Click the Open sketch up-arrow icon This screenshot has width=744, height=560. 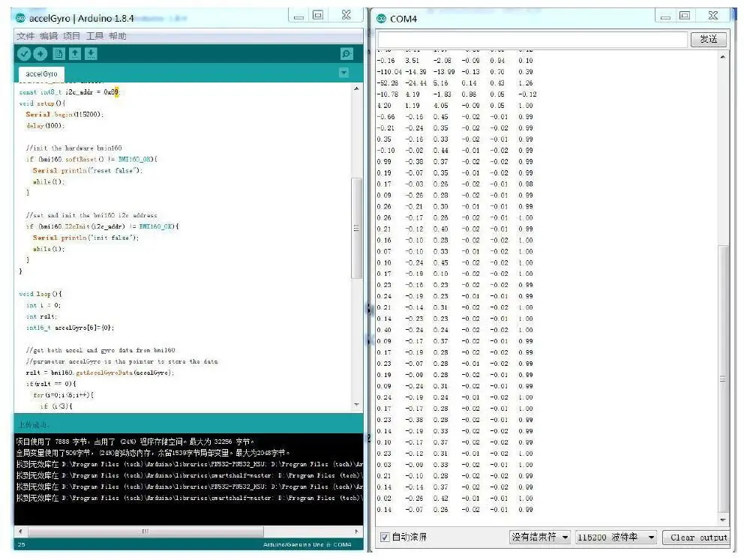[x=75, y=54]
